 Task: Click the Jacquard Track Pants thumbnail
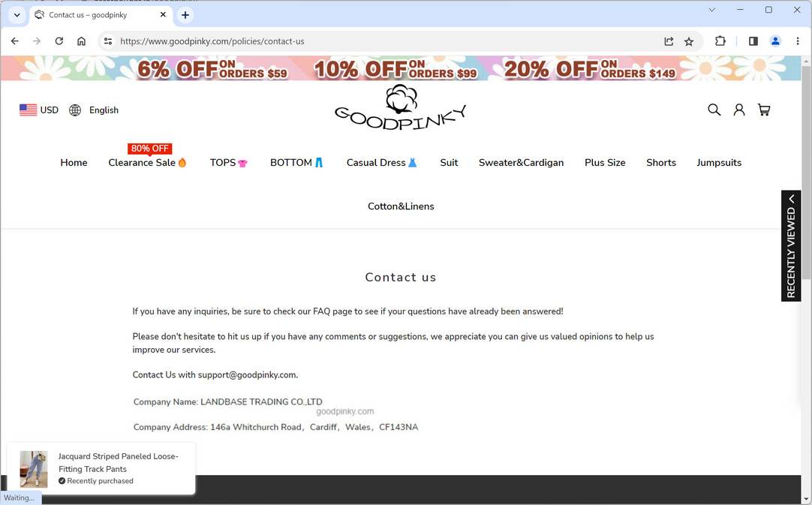33,468
